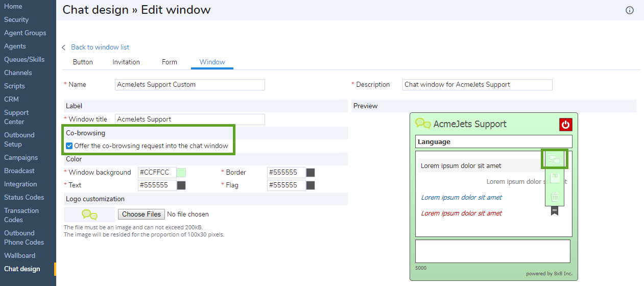Click Back to window list link
This screenshot has width=644, height=286.
coord(100,47)
